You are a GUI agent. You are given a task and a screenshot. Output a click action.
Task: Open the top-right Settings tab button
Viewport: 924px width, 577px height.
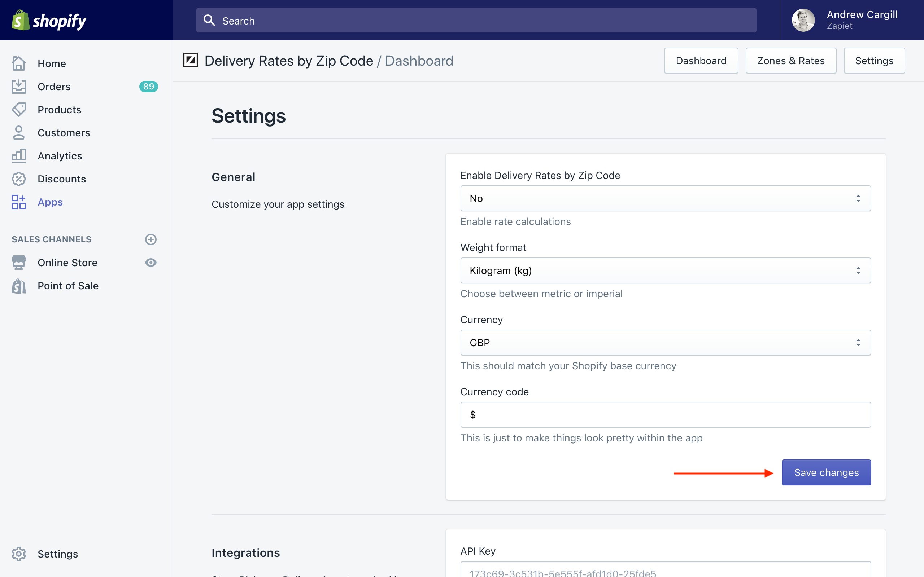[873, 61]
